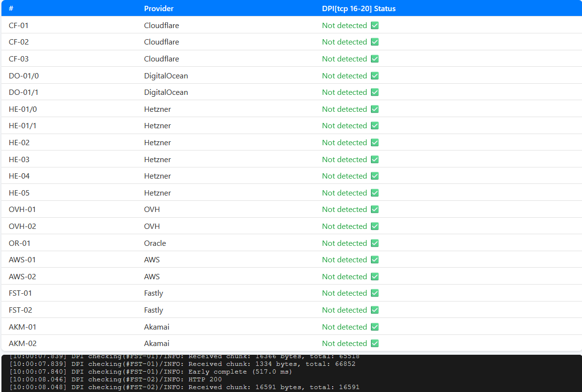Click 'OVH' provider in the OVH-01 row
The height and width of the screenshot is (392, 582).
click(x=152, y=209)
